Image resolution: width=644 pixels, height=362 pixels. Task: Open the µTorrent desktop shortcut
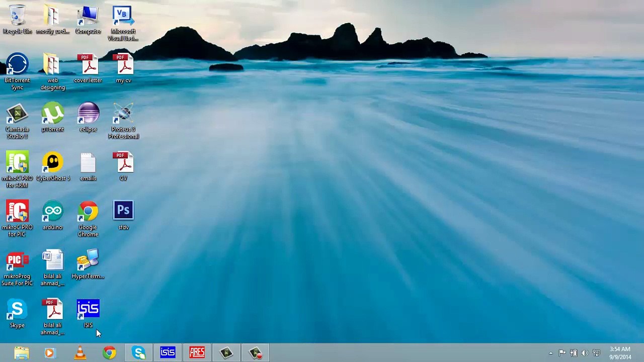click(52, 118)
